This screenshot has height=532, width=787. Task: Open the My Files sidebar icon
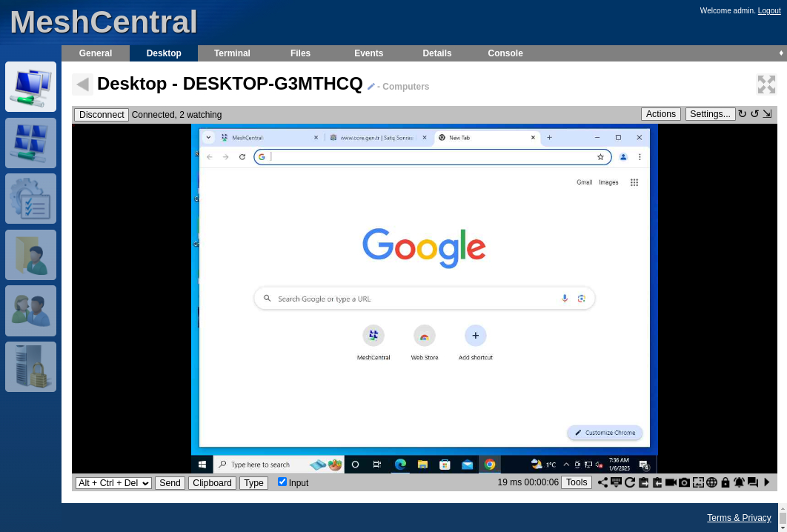[x=30, y=255]
